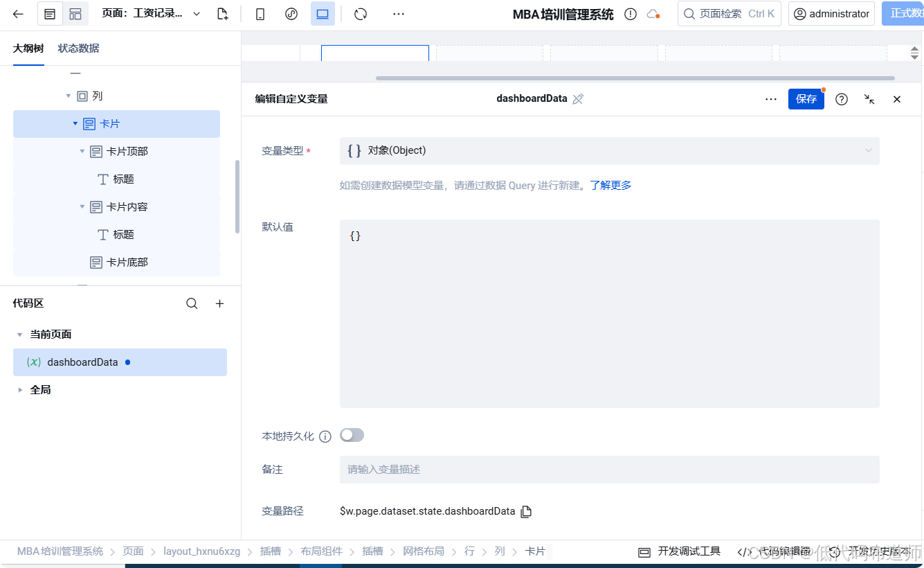The image size is (924, 568).
Task: Collapse the variable editor panel
Action: (x=869, y=99)
